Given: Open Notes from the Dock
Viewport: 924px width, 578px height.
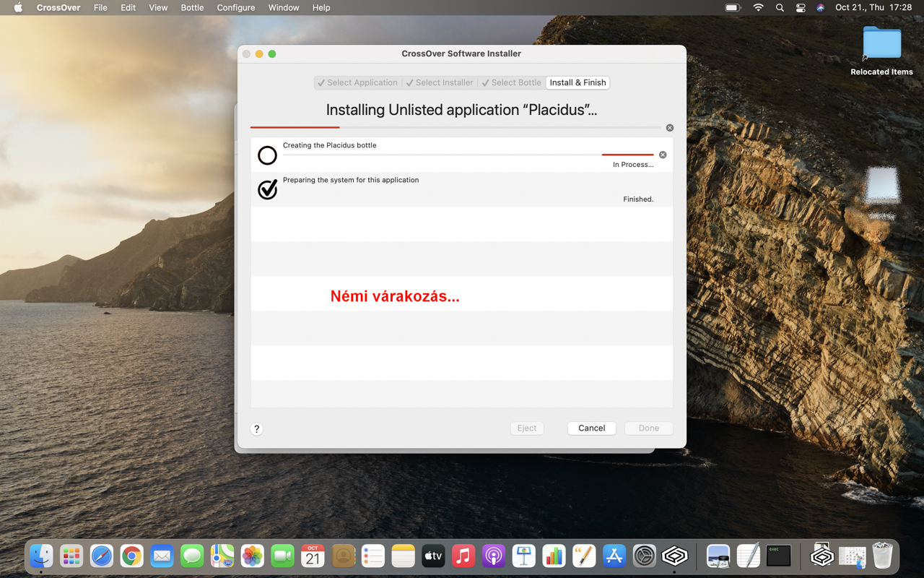Looking at the screenshot, I should click(x=404, y=556).
